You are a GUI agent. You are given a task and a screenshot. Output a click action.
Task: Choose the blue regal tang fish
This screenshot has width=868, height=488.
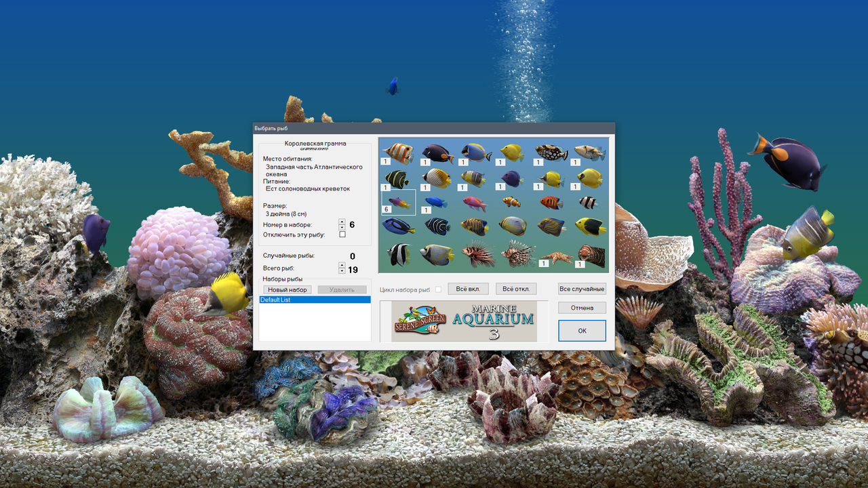point(396,228)
